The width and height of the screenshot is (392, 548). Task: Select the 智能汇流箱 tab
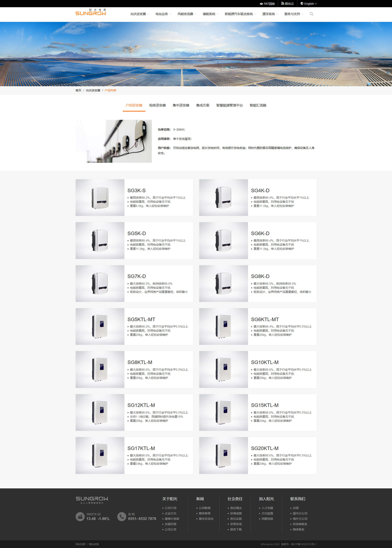[258, 105]
